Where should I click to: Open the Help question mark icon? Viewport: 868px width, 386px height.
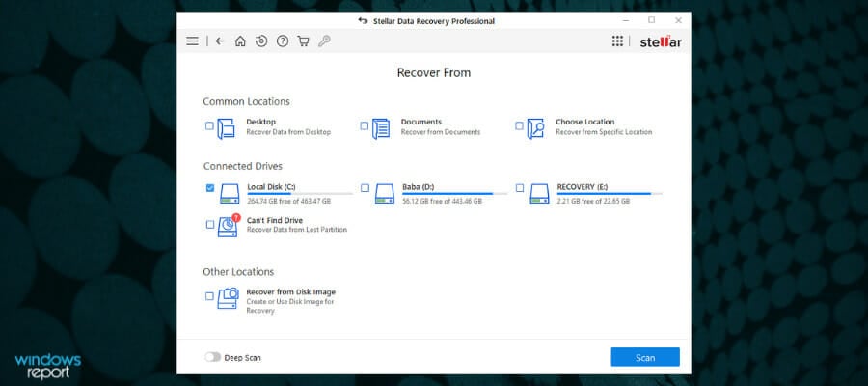point(283,41)
